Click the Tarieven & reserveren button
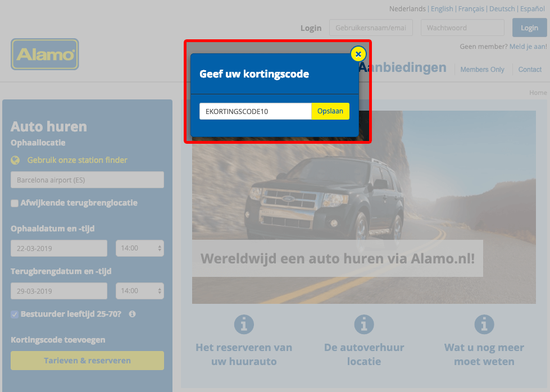Viewport: 550px width, 392px height. click(87, 361)
